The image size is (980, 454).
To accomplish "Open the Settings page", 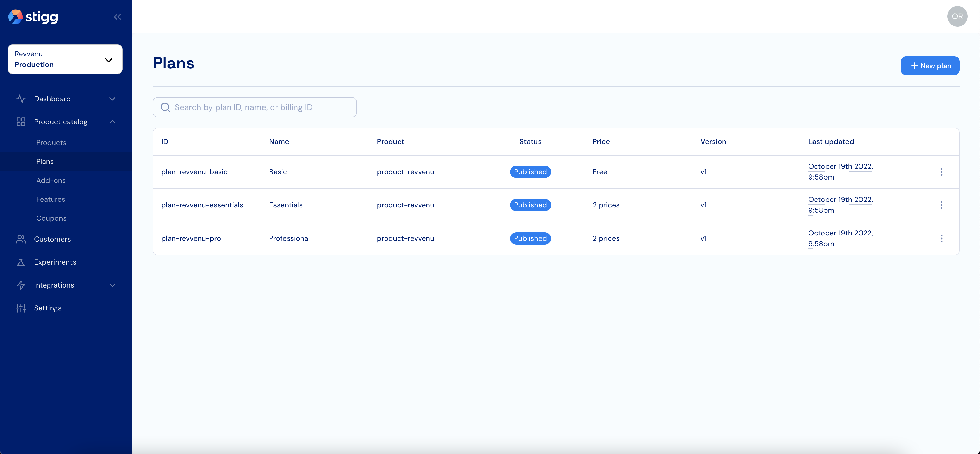I will point(47,308).
